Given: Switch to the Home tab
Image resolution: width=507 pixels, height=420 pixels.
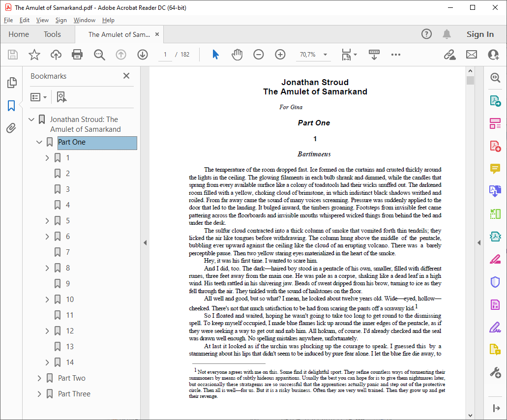Looking at the screenshot, I should (x=19, y=34).
